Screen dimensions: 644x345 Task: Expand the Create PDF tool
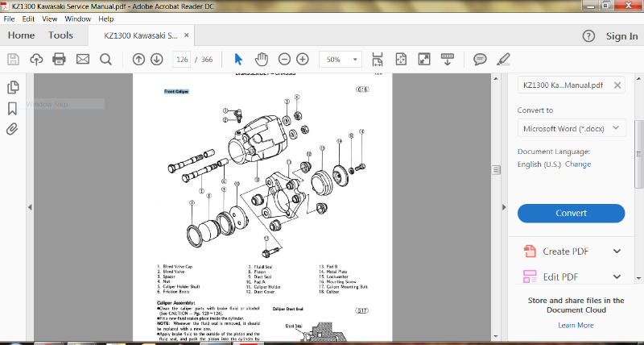tap(617, 251)
